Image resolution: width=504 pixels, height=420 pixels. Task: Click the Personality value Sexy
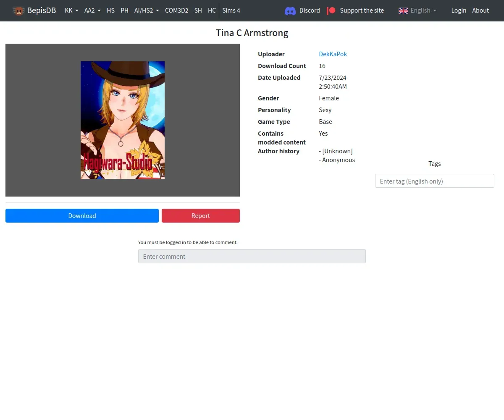(325, 110)
